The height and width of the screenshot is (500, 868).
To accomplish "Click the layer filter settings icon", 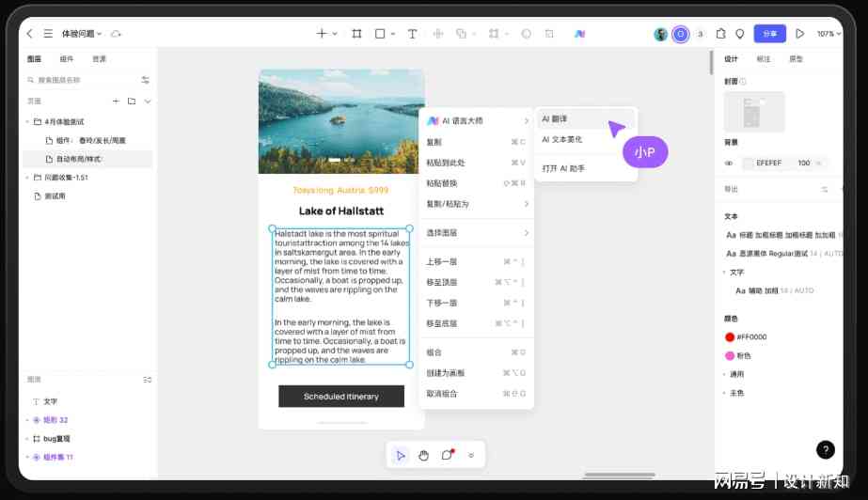I will click(x=145, y=80).
